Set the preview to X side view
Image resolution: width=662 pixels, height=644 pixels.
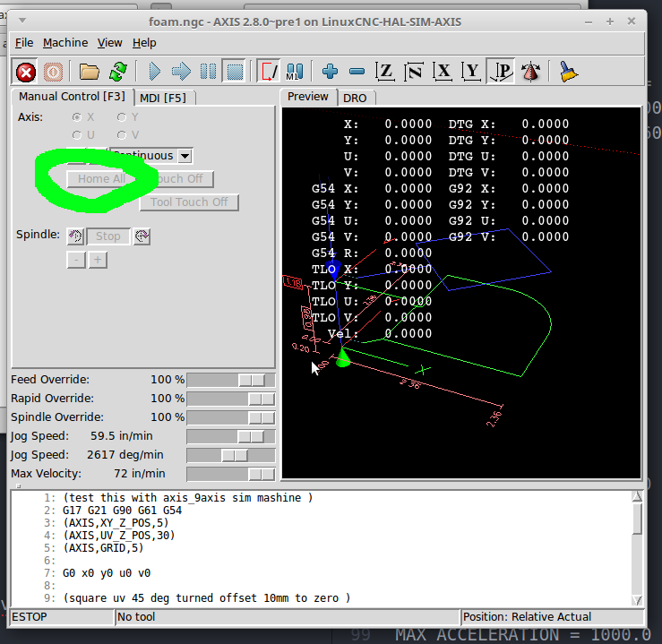pos(443,72)
